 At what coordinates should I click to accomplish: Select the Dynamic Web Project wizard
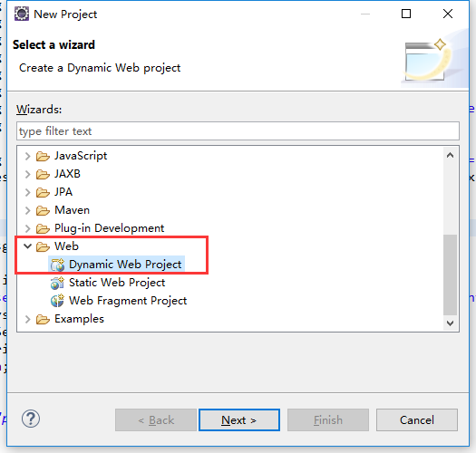click(x=125, y=265)
